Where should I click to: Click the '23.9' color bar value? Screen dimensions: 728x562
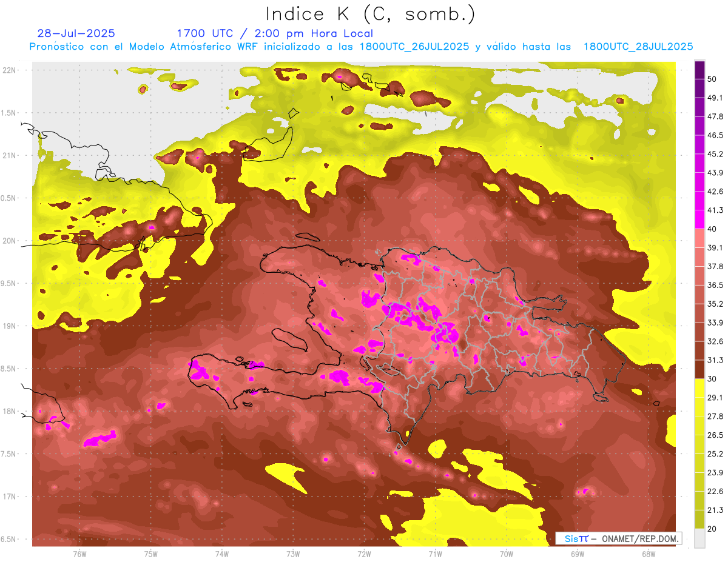(715, 472)
